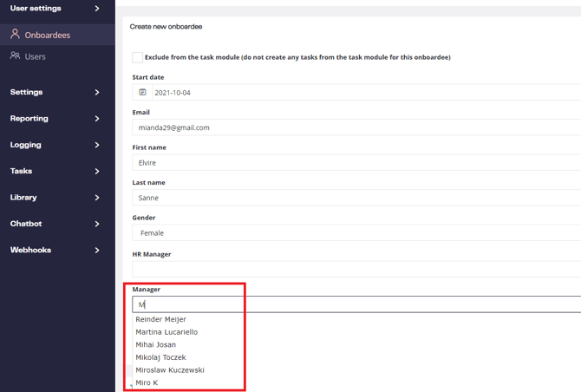This screenshot has width=581, height=392.
Task: Expand the Settings menu arrow
Action: tap(97, 92)
